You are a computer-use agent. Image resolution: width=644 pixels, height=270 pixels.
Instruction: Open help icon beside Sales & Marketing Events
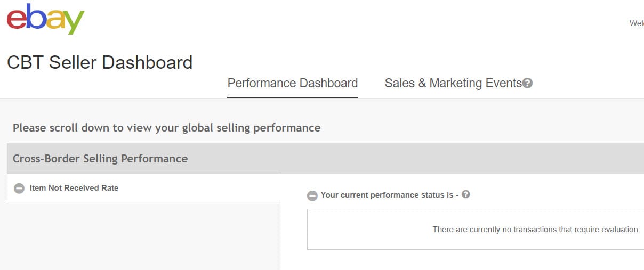pyautogui.click(x=527, y=83)
